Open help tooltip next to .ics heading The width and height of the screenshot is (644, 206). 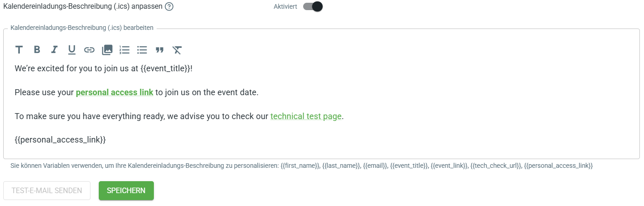[x=169, y=6]
